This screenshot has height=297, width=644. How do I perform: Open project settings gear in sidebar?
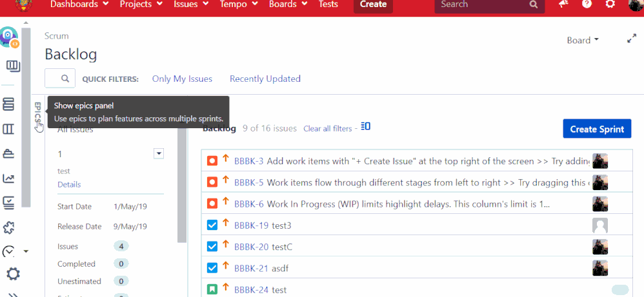13,274
